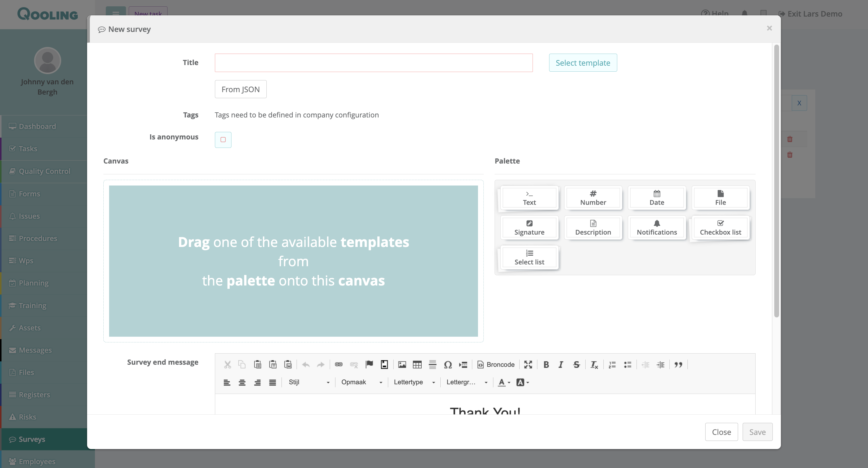This screenshot has width=868, height=468.
Task: Insert image via the editor toolbar icon
Action: tap(402, 365)
